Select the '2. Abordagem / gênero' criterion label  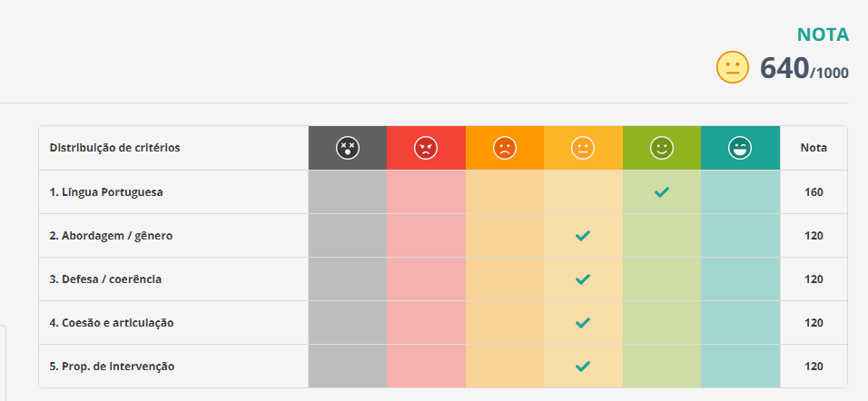tap(111, 236)
